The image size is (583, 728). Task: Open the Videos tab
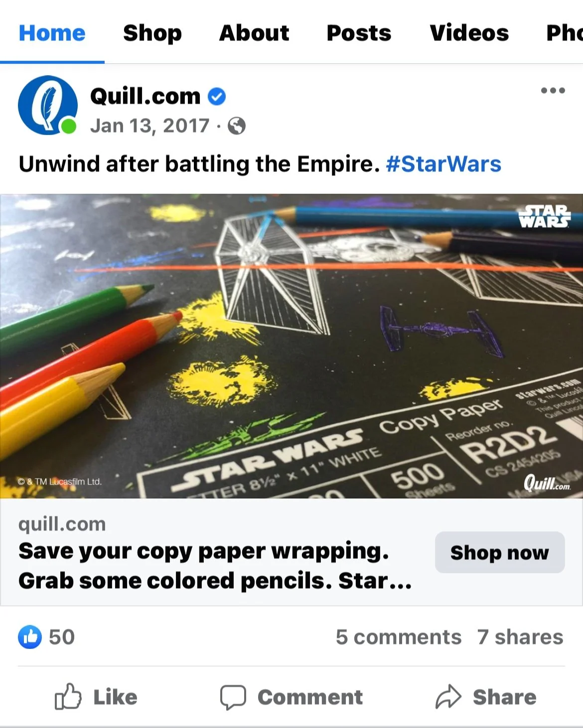[469, 33]
